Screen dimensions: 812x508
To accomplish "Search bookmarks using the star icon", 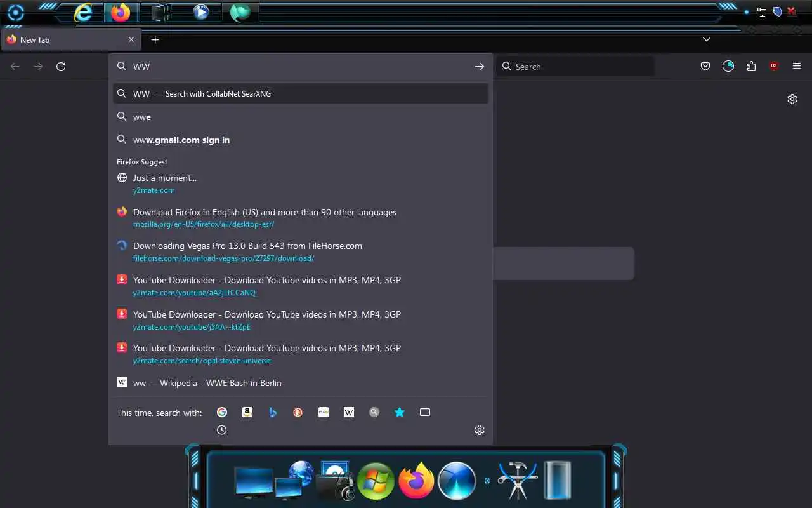I will (x=400, y=412).
